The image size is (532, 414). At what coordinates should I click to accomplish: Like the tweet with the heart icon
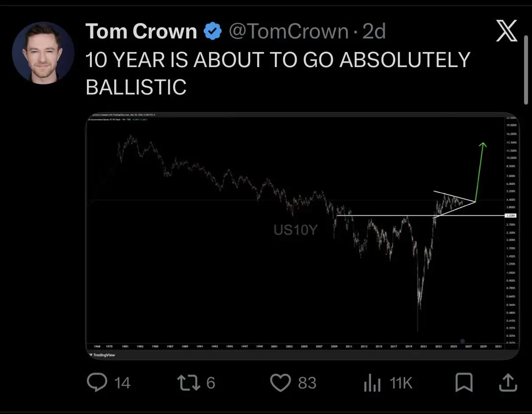pyautogui.click(x=280, y=382)
